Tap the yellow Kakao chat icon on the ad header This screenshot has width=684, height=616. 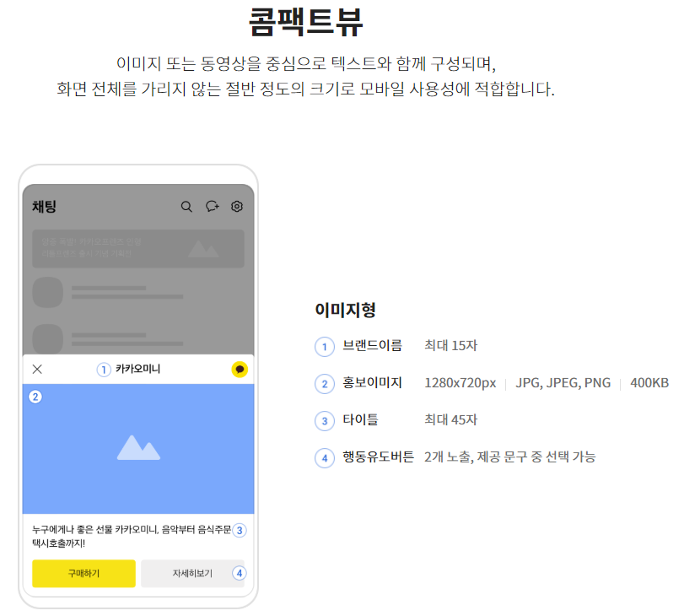(x=240, y=369)
